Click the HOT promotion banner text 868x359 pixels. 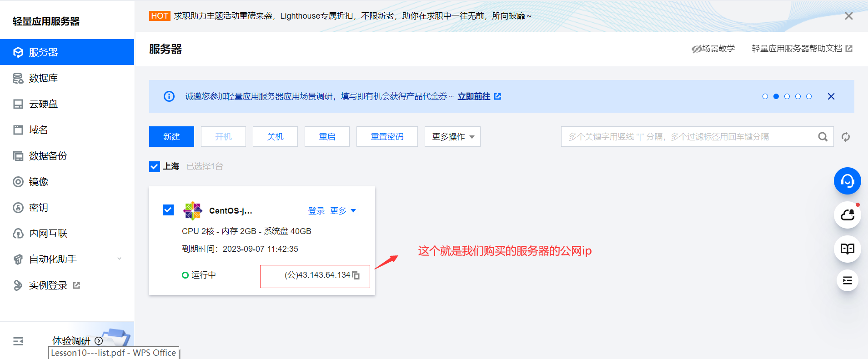click(352, 16)
